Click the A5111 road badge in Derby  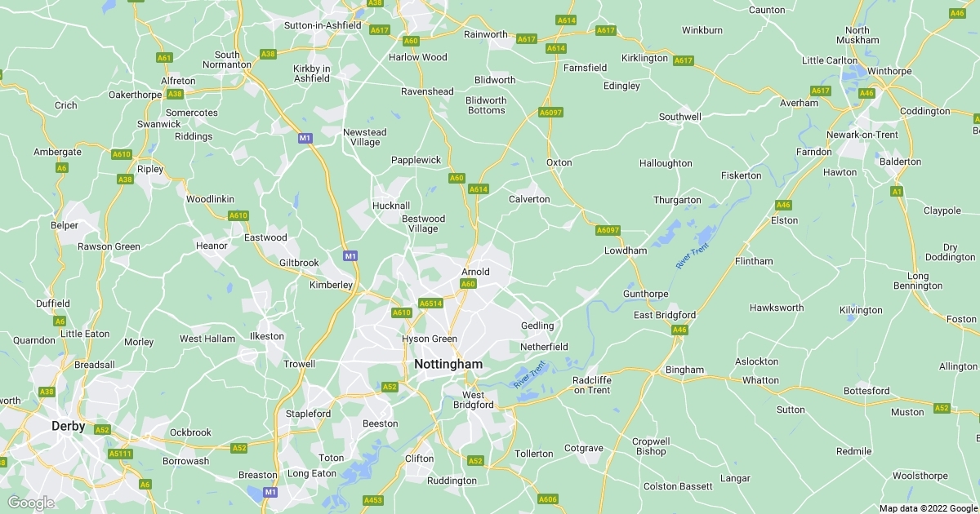coord(120,453)
